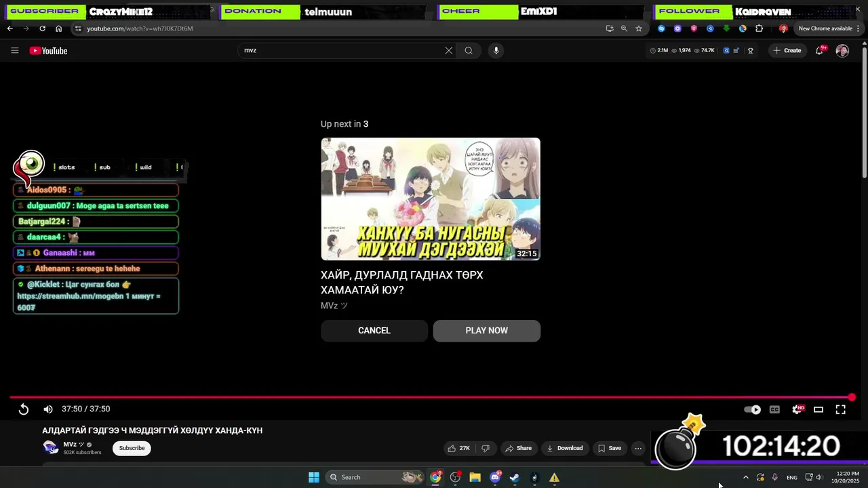The image size is (868, 488).
Task: Click the video progress bar scrubber
Action: [852, 398]
